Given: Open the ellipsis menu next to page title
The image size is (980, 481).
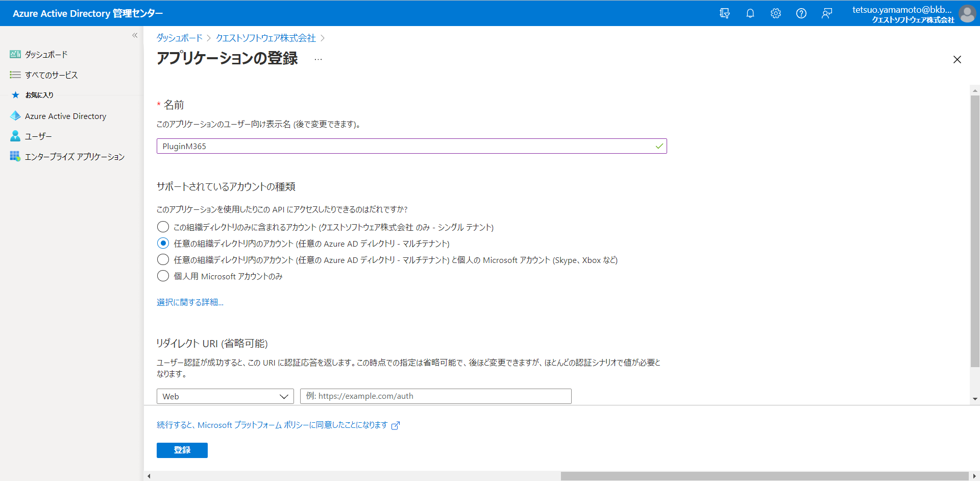Looking at the screenshot, I should (318, 59).
